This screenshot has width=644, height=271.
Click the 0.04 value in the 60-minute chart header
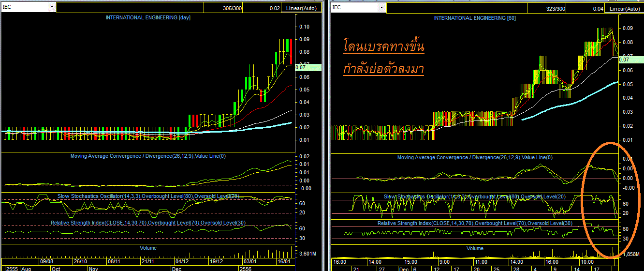(x=598, y=8)
